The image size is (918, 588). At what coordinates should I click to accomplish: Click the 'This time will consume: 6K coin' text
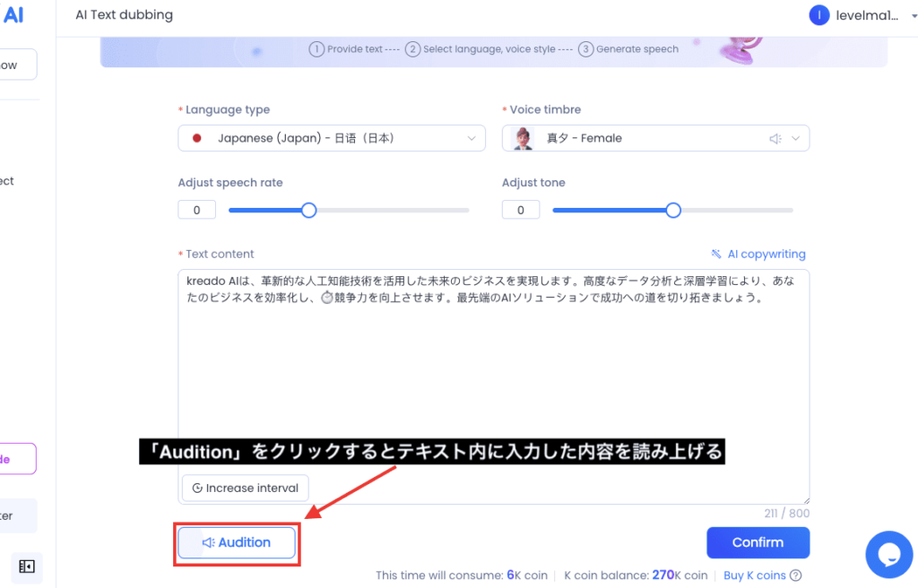click(462, 575)
